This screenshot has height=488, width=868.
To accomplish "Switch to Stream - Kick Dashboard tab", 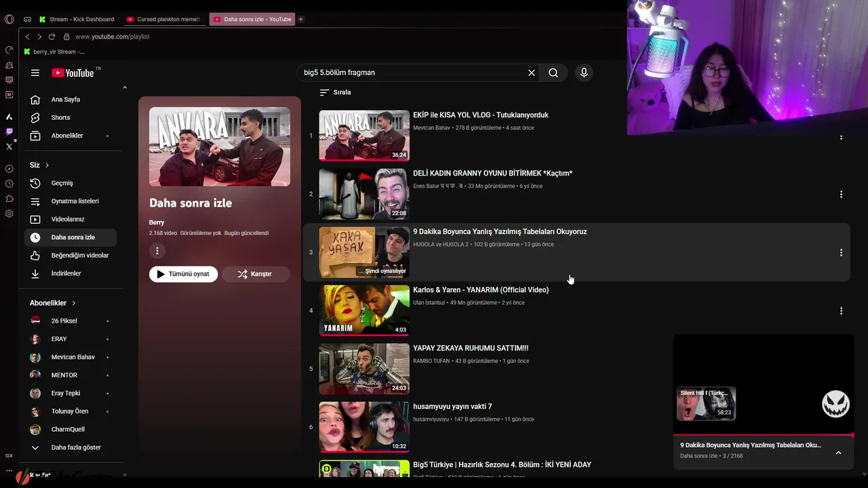I will coord(77,19).
